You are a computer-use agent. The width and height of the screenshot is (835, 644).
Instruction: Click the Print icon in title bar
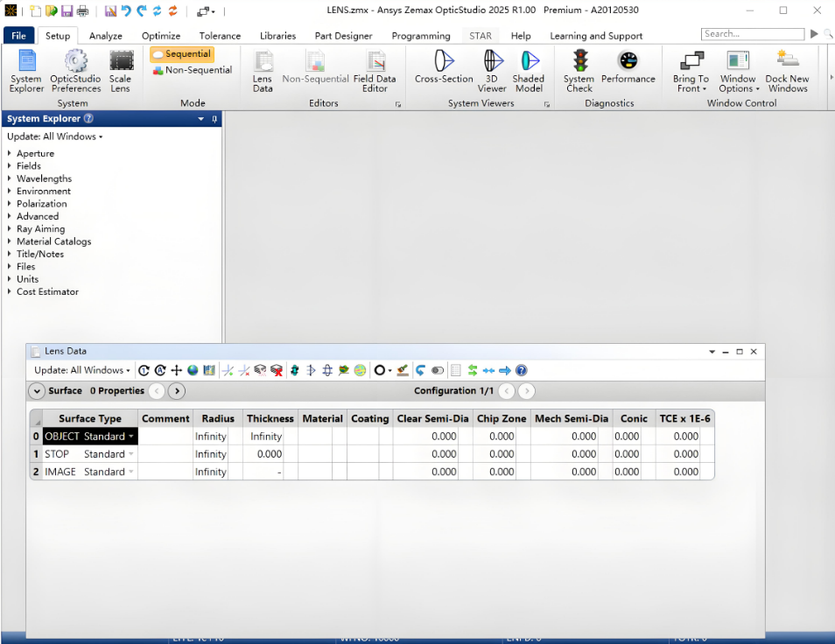point(82,10)
